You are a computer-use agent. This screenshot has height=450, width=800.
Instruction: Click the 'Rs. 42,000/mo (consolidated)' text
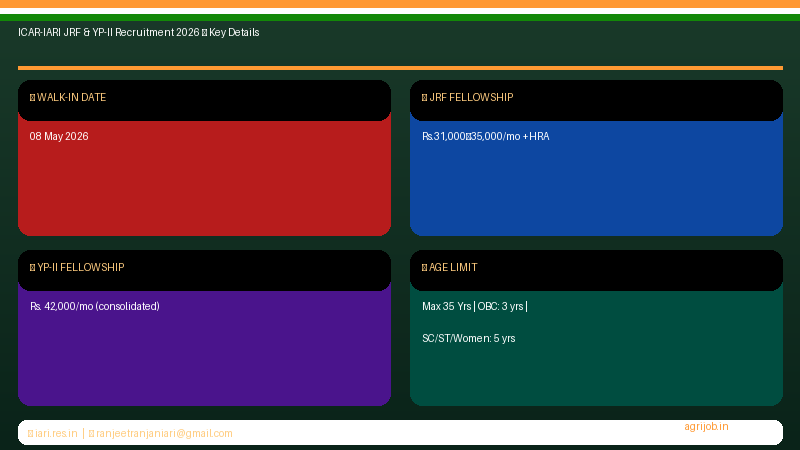95,306
